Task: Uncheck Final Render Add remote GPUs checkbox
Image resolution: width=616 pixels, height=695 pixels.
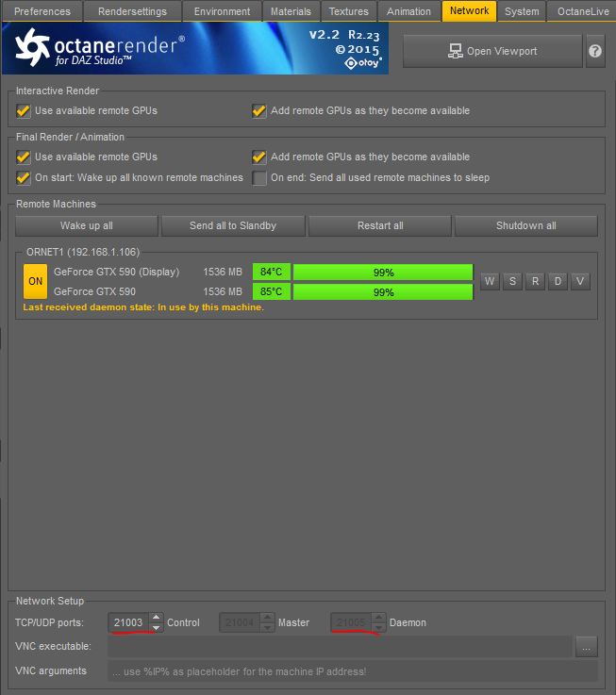Action: [259, 157]
